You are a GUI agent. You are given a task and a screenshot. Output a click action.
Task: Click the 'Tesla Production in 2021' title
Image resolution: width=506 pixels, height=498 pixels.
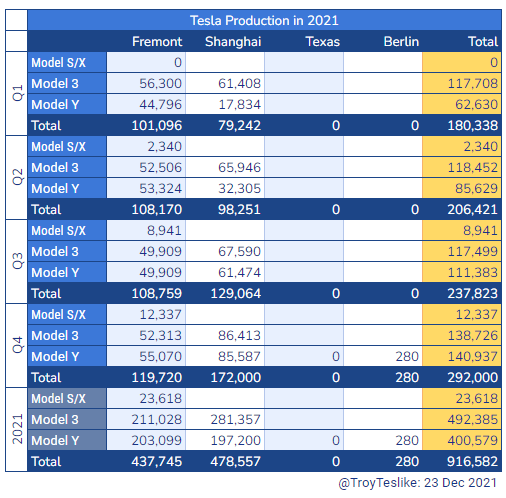[264, 20]
